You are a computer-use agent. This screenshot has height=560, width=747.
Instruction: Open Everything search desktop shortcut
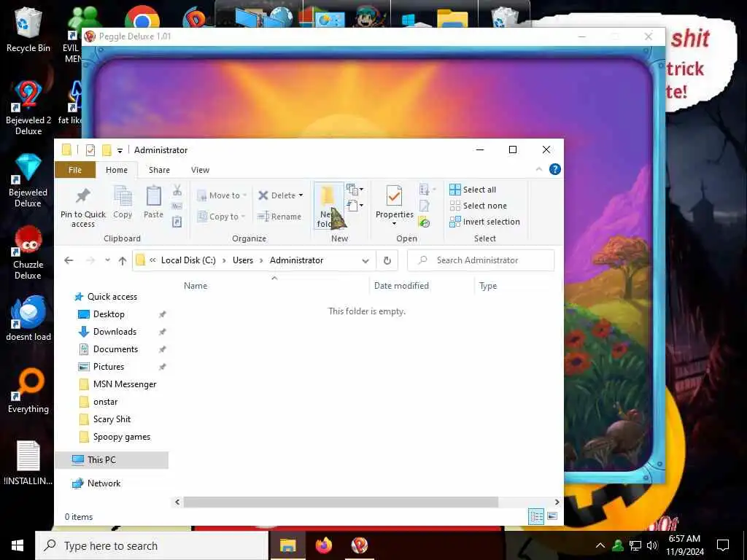(x=28, y=391)
